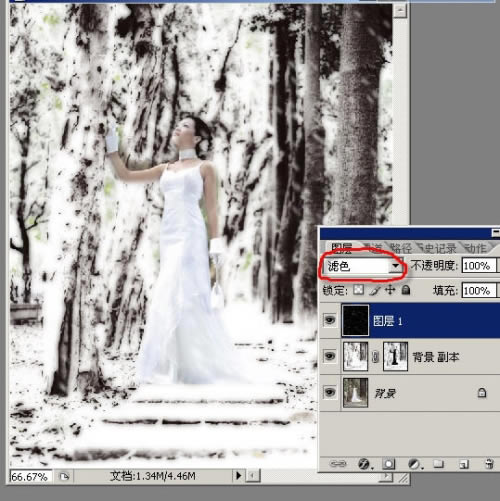500x501 pixels.
Task: Click the horizontal scrollbar left arrow
Action: [x=253, y=476]
